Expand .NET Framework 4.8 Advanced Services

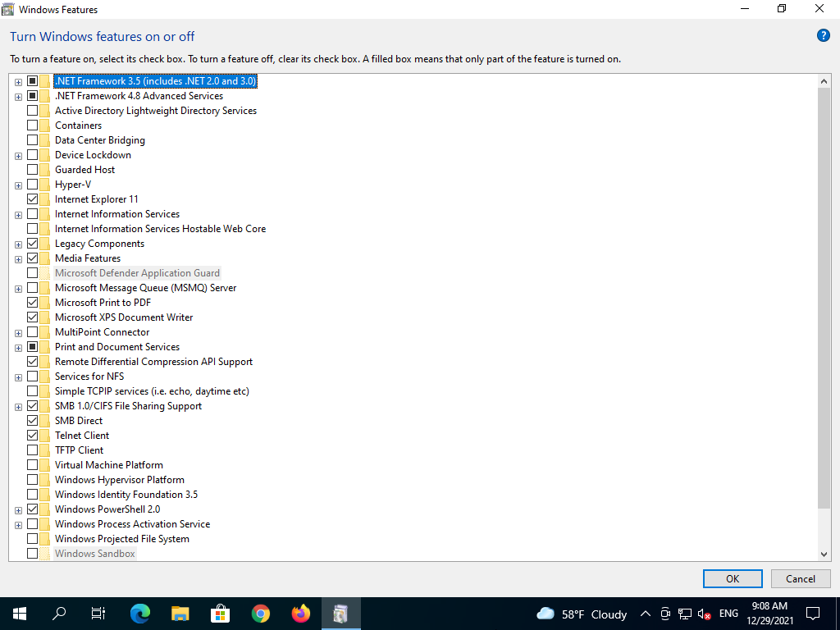pos(18,96)
